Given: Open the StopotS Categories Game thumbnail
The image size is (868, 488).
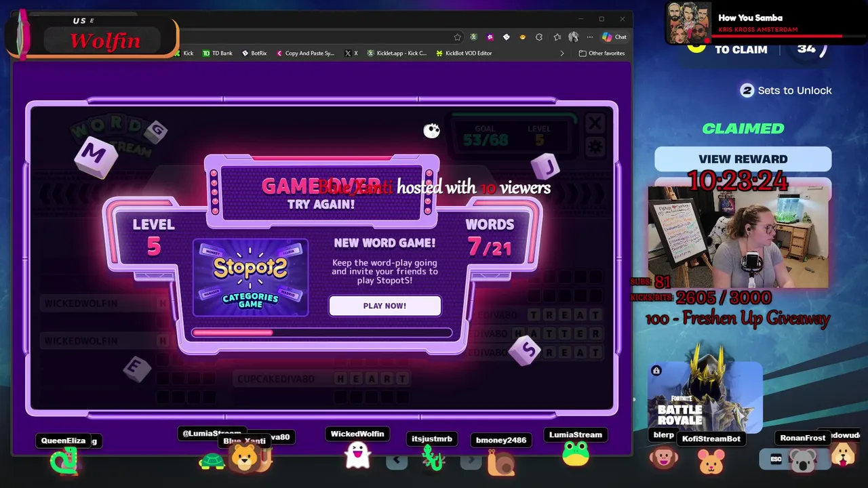Looking at the screenshot, I should [250, 278].
